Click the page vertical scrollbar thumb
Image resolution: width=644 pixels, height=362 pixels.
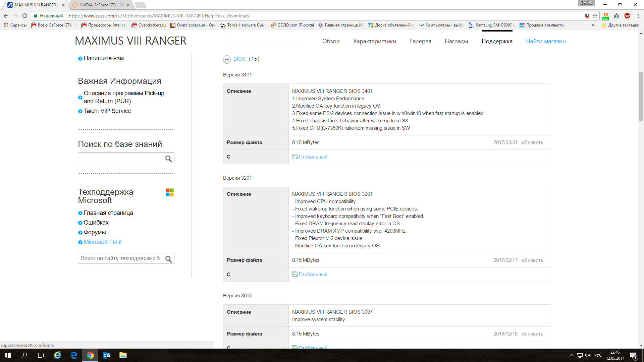click(x=641, y=96)
